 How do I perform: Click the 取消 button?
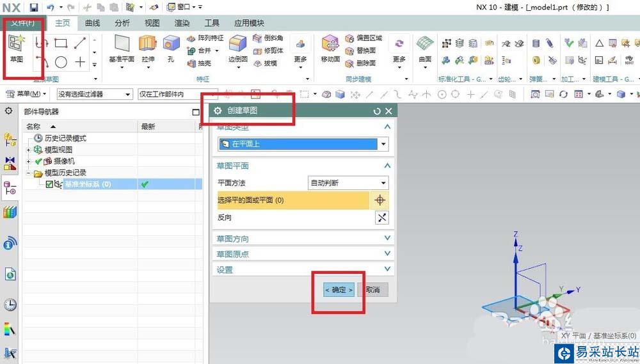[x=372, y=290]
